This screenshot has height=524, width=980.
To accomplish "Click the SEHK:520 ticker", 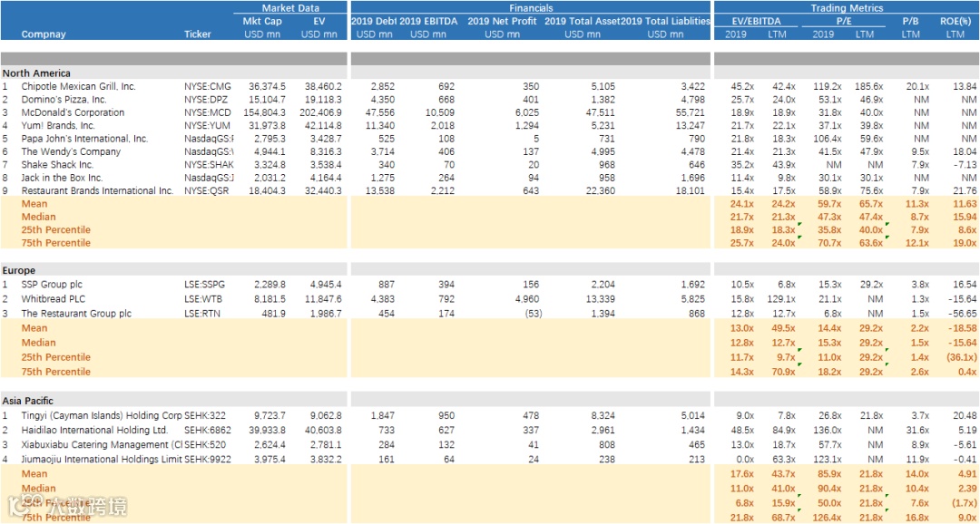I will pos(206,445).
